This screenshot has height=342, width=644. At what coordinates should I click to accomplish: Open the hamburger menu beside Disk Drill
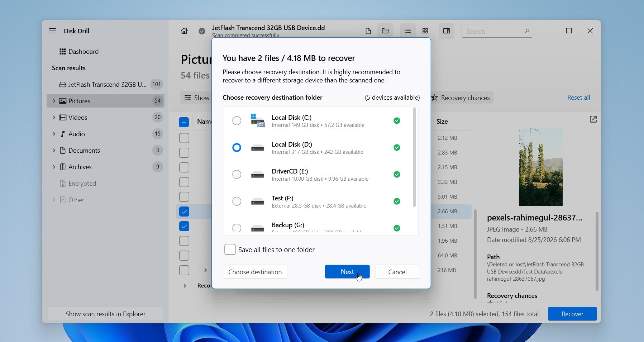53,31
